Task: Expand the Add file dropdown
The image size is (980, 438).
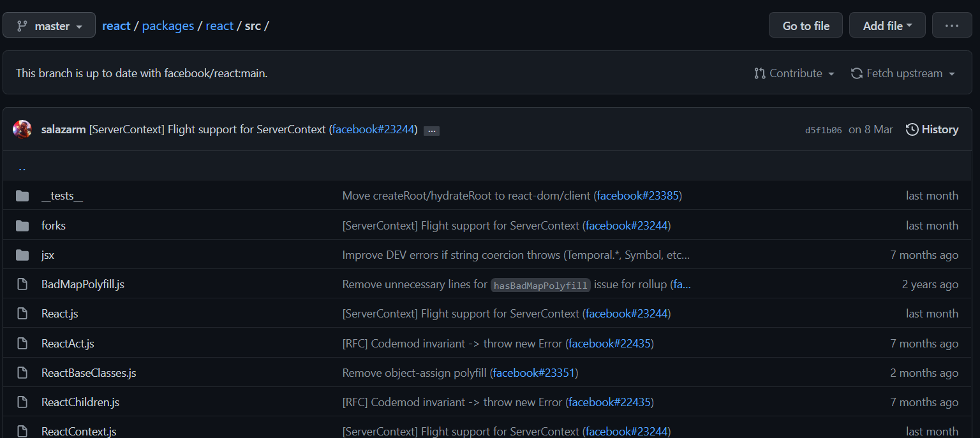Action: coord(887,26)
